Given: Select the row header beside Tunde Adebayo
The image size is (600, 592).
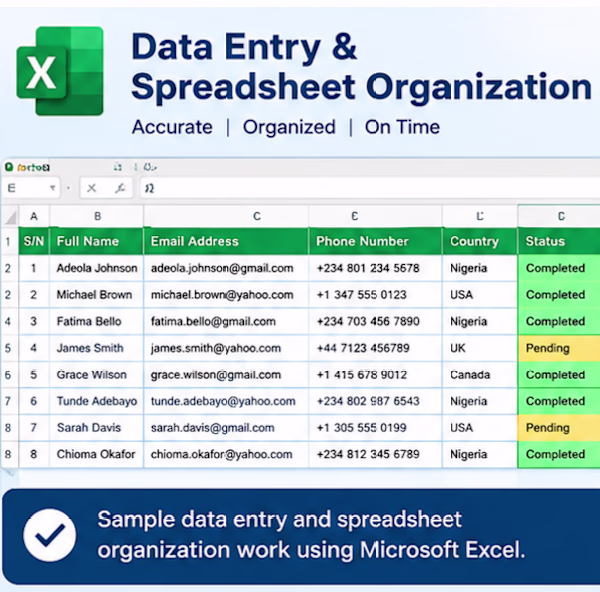Looking at the screenshot, I should click(x=8, y=401).
